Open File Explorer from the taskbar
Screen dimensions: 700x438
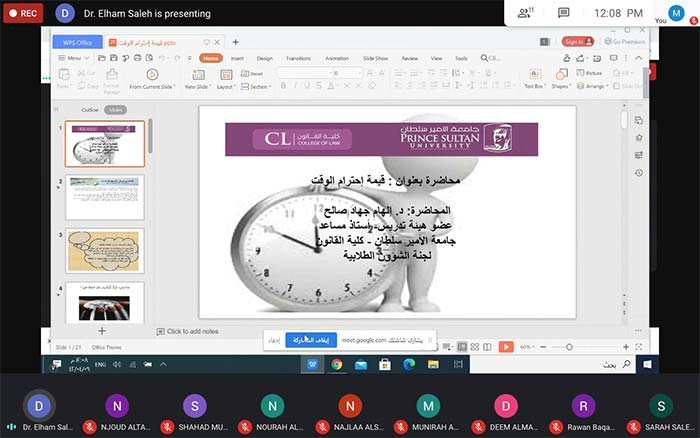pyautogui.click(x=433, y=365)
